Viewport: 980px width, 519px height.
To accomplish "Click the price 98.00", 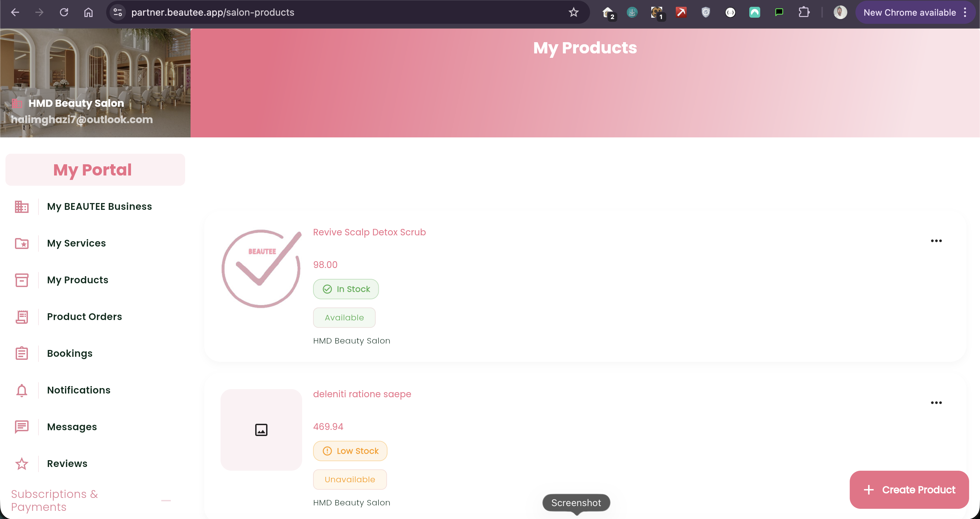I will pos(325,265).
